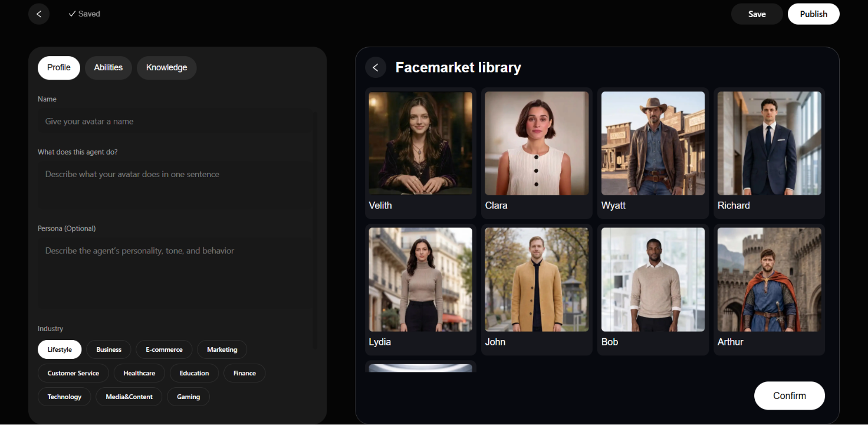Go back from Facemarket library panel

tap(376, 67)
